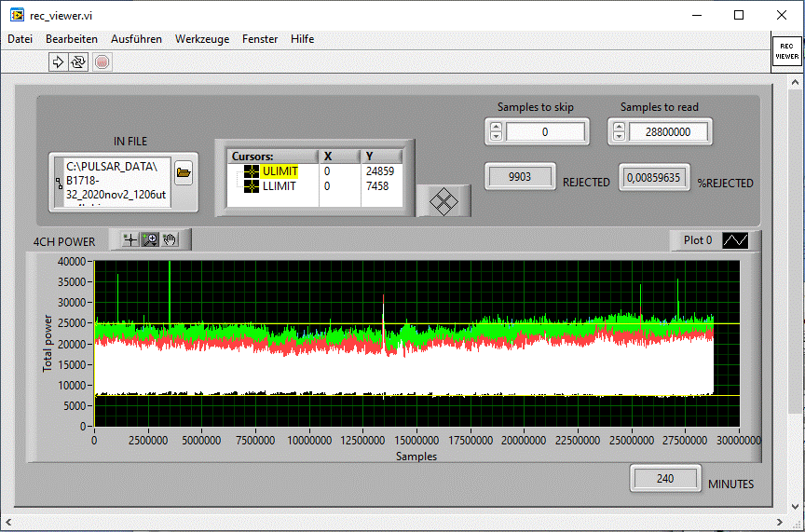Click the LLIMIT X value 0
Image resolution: width=805 pixels, height=532 pixels.
pyautogui.click(x=327, y=186)
